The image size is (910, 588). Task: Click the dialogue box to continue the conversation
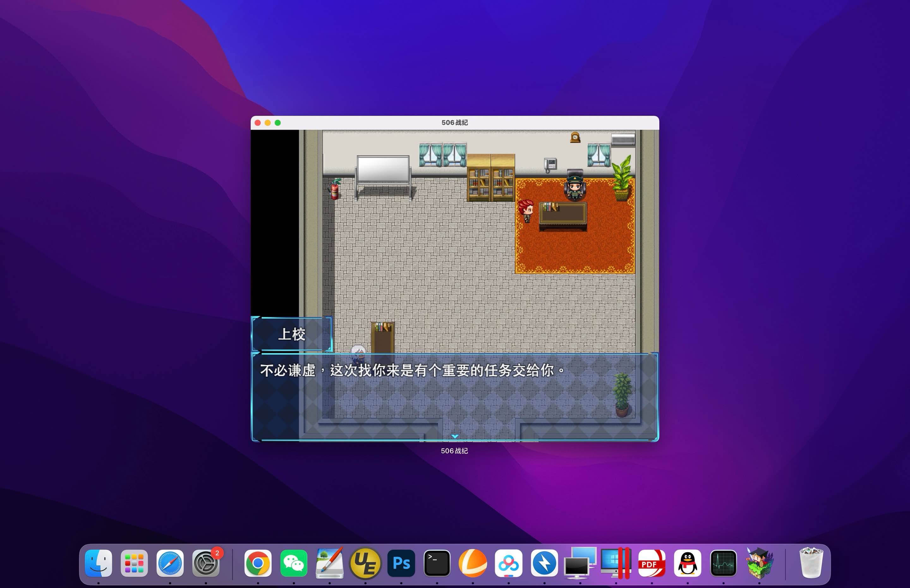click(454, 393)
